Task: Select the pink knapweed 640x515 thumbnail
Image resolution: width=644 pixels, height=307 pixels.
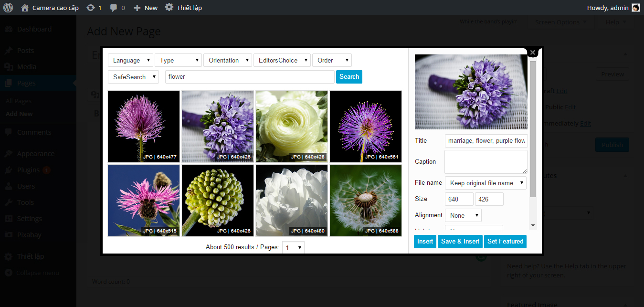Action: click(x=144, y=201)
